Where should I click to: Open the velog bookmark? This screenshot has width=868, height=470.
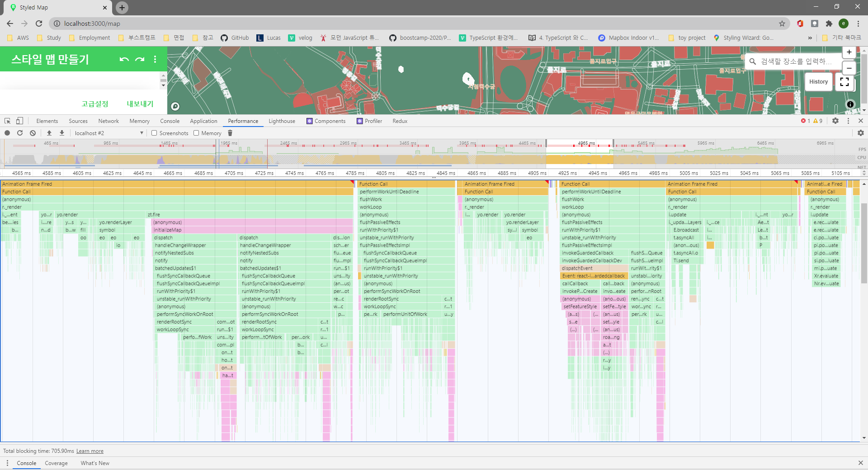[300, 38]
